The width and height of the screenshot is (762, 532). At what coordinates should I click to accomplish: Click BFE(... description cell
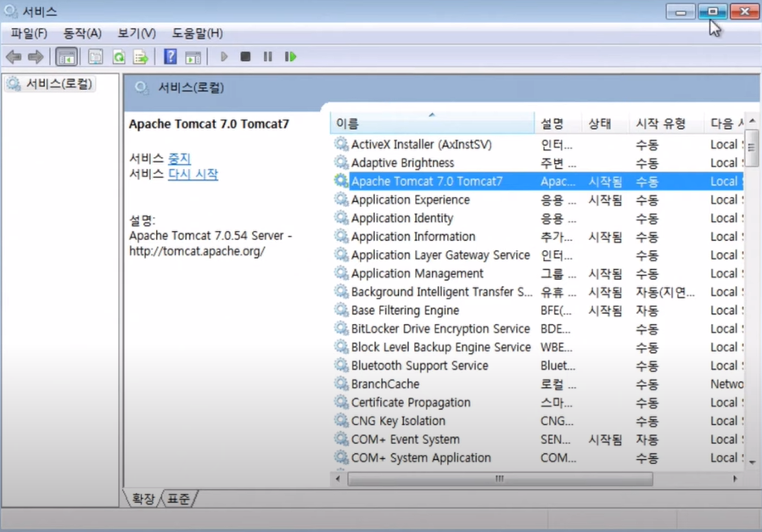[x=556, y=310]
